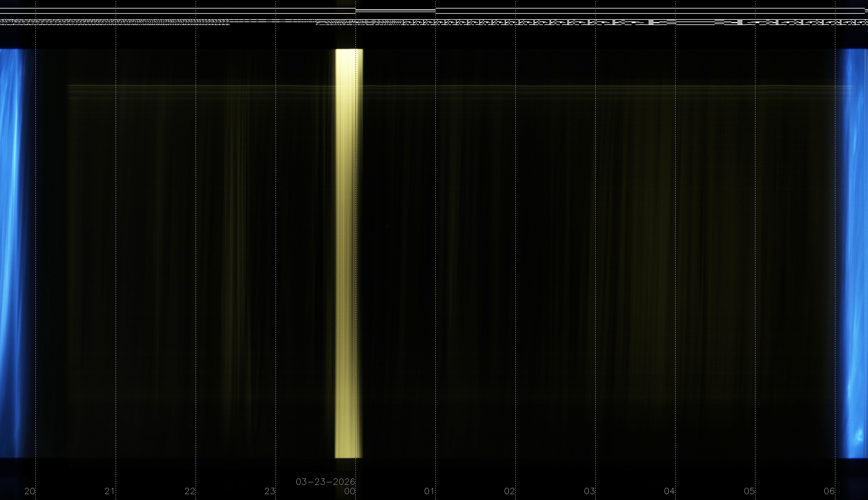Click the 20 hour label
The height and width of the screenshot is (500, 868).
click(30, 491)
